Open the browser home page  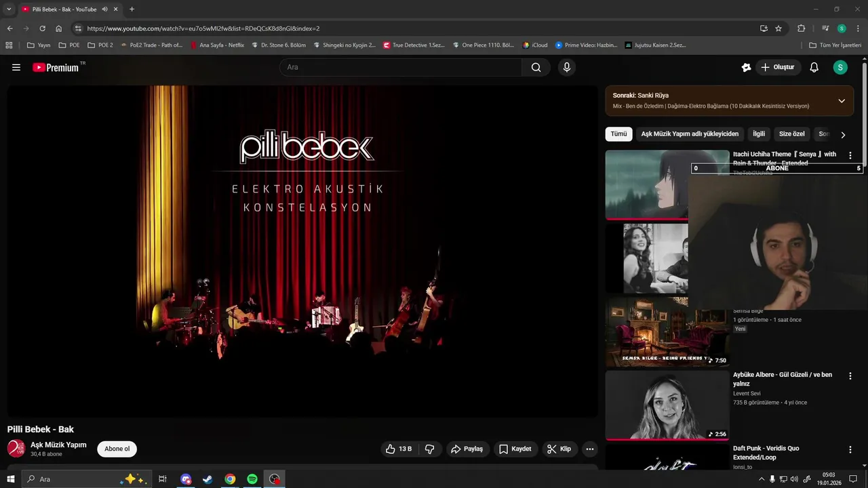pyautogui.click(x=59, y=28)
